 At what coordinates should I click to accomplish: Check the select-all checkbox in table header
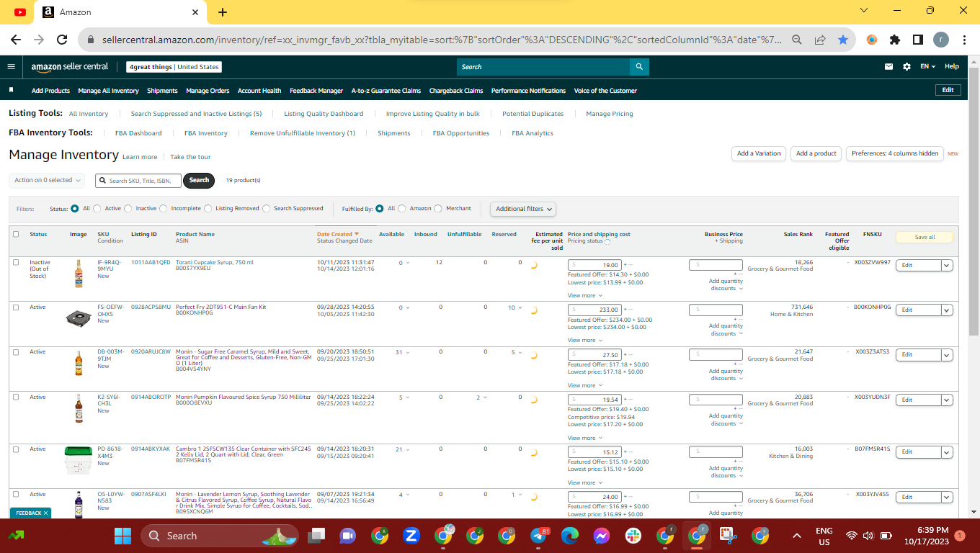pyautogui.click(x=16, y=234)
